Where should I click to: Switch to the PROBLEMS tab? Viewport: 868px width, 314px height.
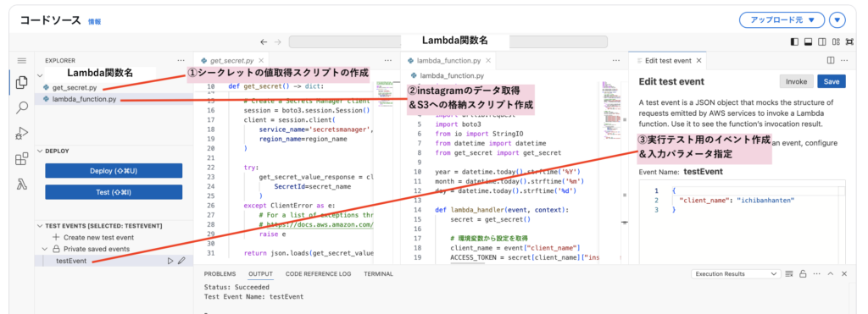click(220, 273)
